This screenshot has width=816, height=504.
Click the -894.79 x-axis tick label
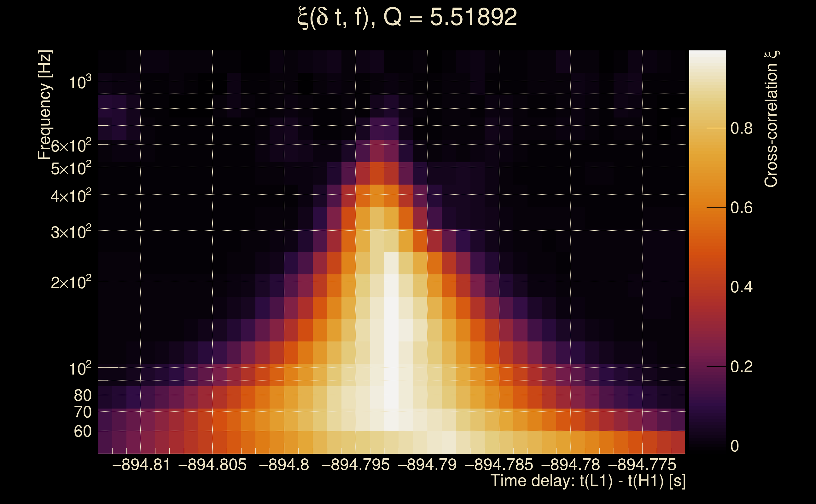[x=427, y=465]
